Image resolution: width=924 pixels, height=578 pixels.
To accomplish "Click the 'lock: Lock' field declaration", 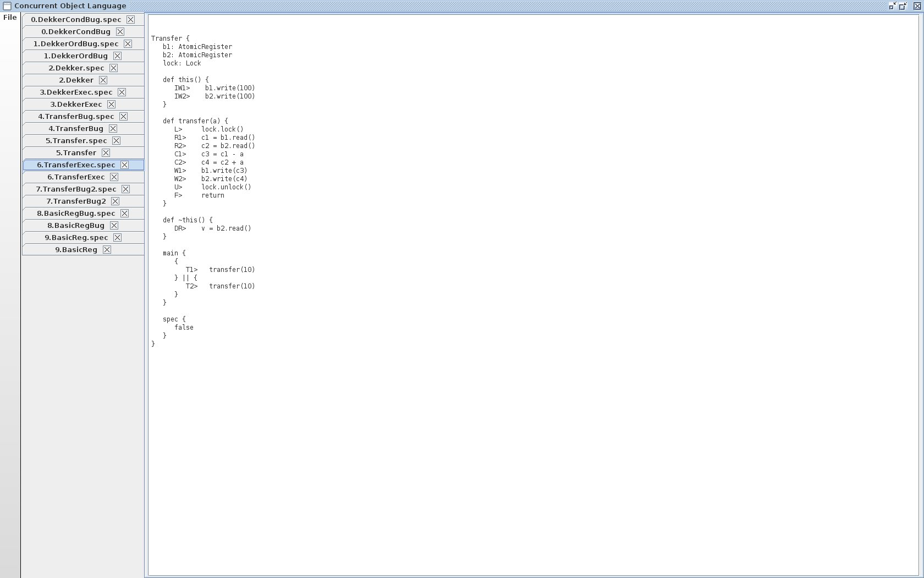I will [182, 63].
